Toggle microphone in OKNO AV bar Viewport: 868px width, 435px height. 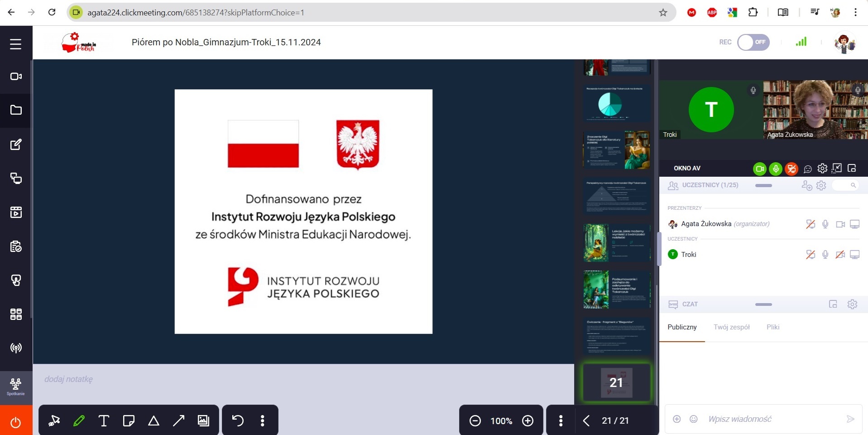[x=776, y=169]
